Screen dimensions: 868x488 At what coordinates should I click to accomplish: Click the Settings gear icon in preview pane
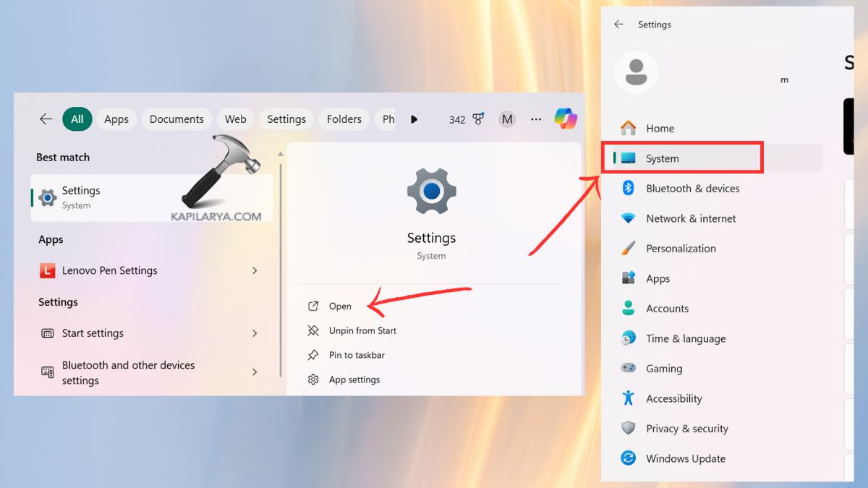tap(431, 191)
